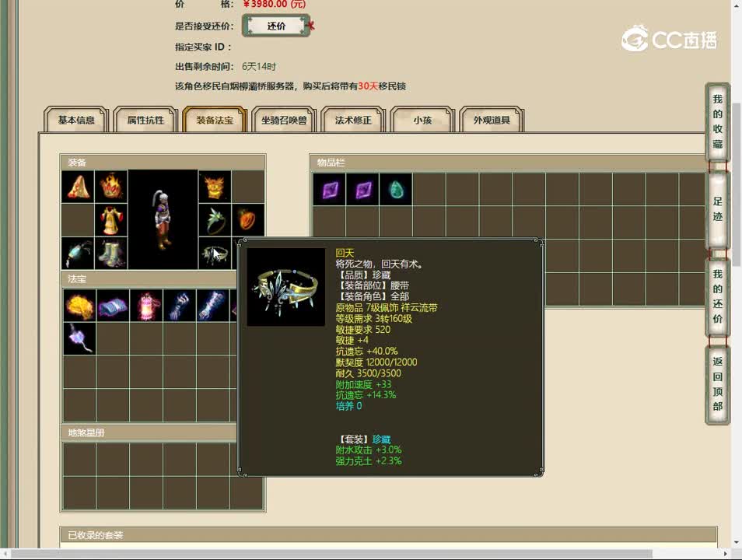This screenshot has height=560, width=742.
Task: Select the first purple gem in the 物品栏 inventory
Action: pyautogui.click(x=329, y=189)
